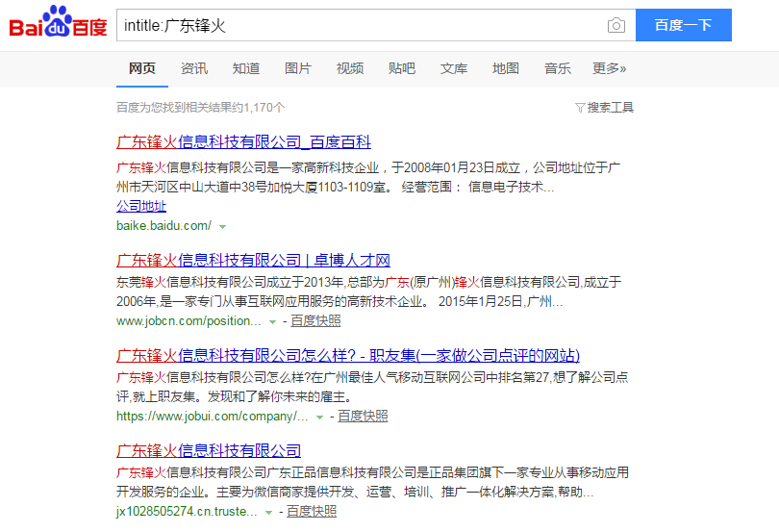Image resolution: width=779 pixels, height=532 pixels.
Task: Click snippet mentioning 排名第27
Action: [372, 387]
